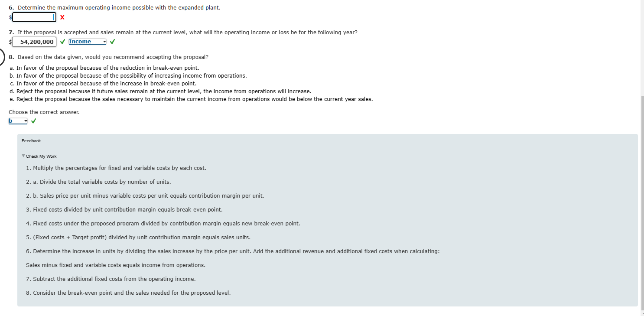The width and height of the screenshot is (644, 316).
Task: Click the green checkmark beside the Income dropdown
Action: coord(112,41)
